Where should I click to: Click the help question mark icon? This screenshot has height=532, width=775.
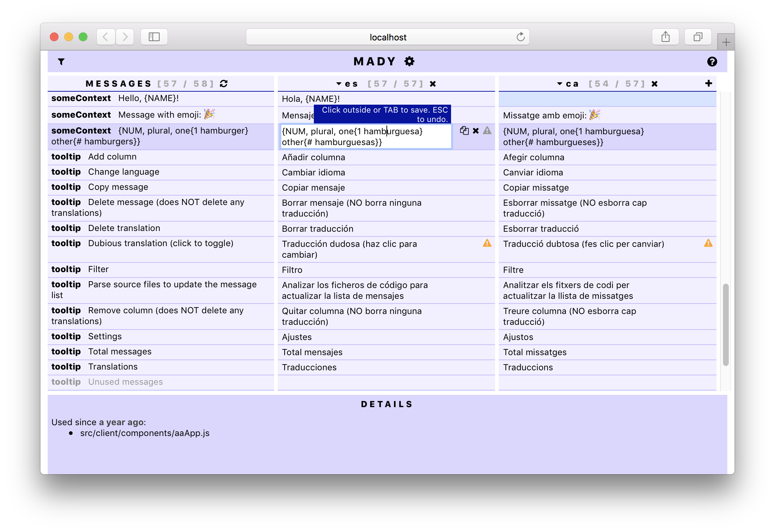pyautogui.click(x=712, y=62)
